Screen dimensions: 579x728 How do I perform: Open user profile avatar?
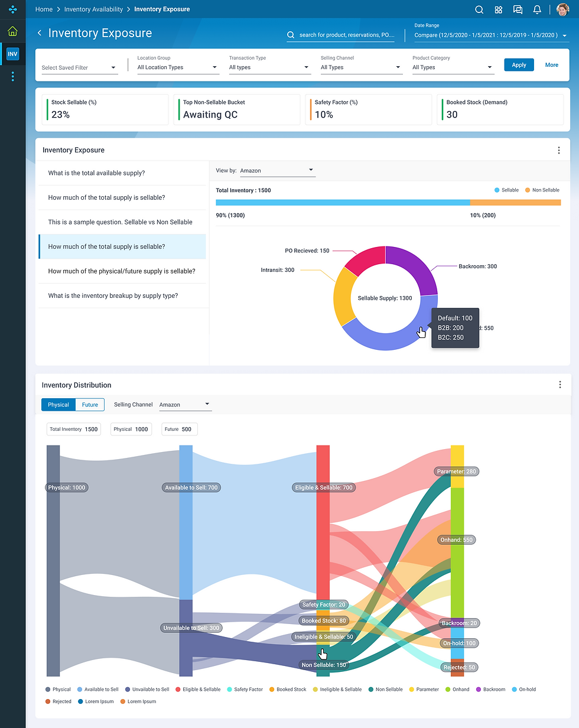pyautogui.click(x=562, y=9)
